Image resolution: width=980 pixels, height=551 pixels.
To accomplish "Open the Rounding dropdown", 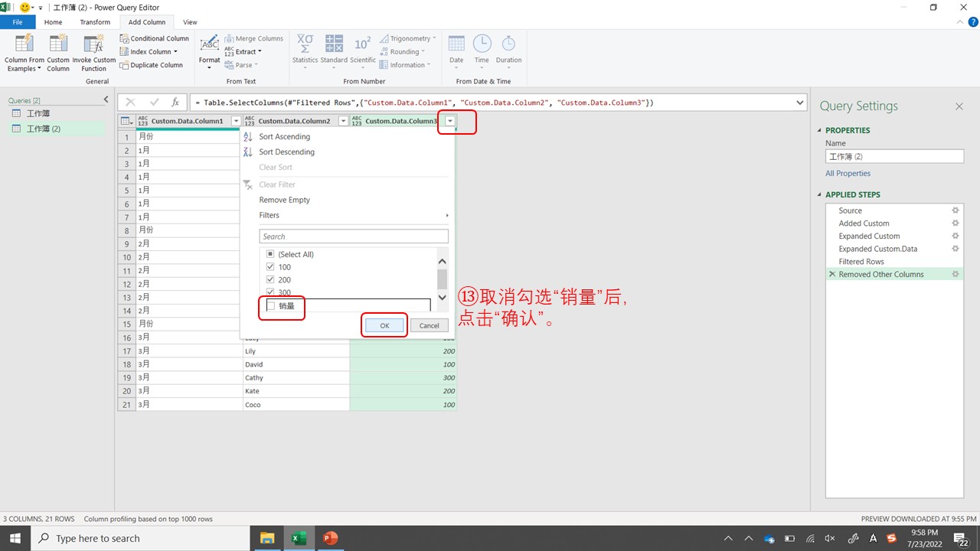I will click(x=403, y=52).
